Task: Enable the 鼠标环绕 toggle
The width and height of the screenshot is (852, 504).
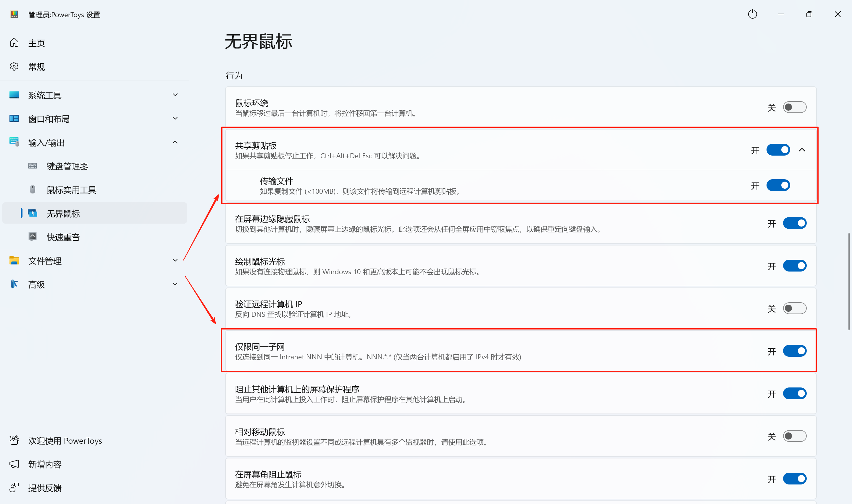Action: (x=794, y=107)
